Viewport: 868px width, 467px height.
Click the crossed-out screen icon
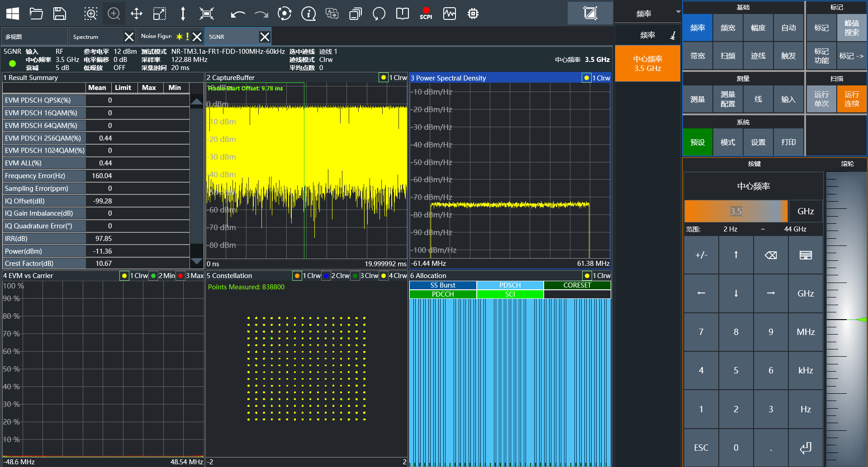[590, 13]
